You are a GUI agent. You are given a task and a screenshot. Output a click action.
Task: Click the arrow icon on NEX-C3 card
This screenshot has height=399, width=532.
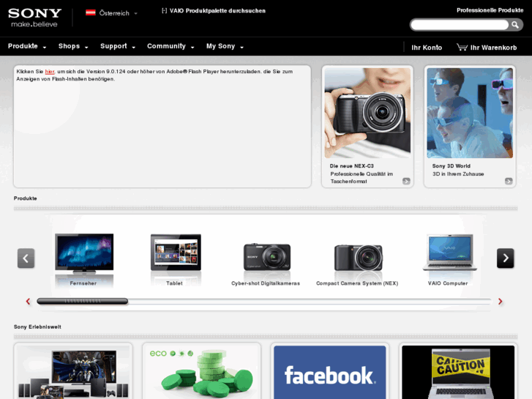(406, 181)
